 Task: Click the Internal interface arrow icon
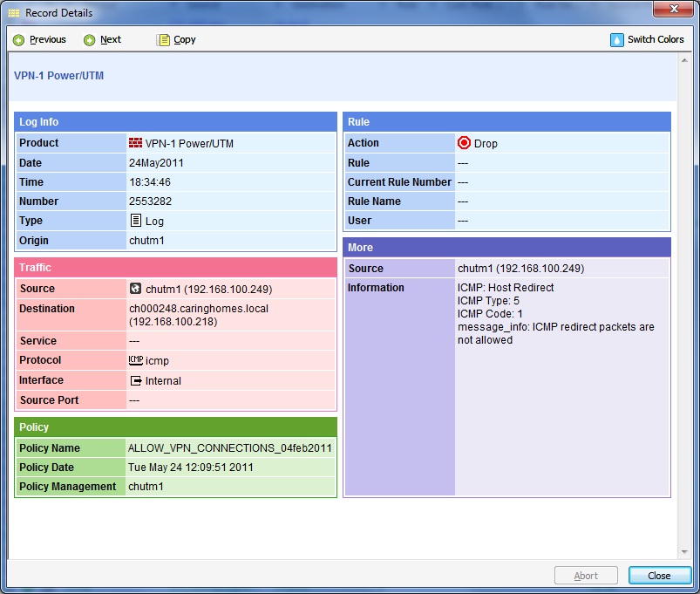[136, 380]
